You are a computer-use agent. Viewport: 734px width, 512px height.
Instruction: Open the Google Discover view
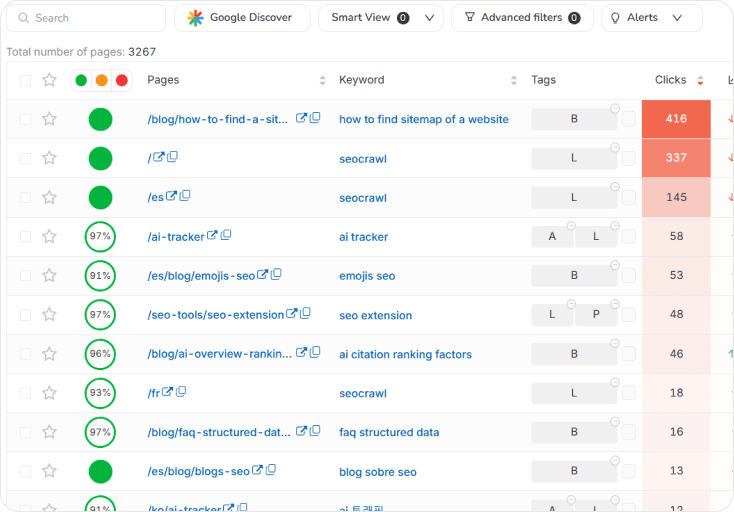242,18
